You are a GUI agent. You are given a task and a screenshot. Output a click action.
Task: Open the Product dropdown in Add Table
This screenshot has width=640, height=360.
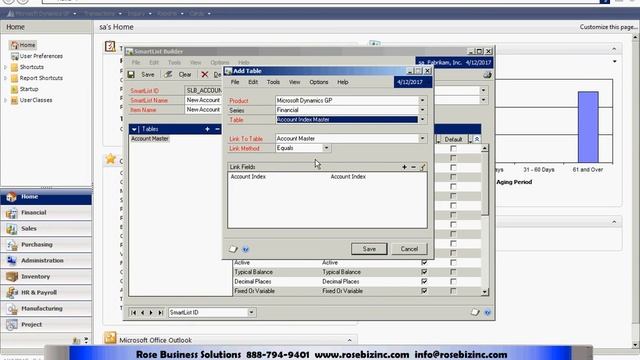click(x=422, y=100)
